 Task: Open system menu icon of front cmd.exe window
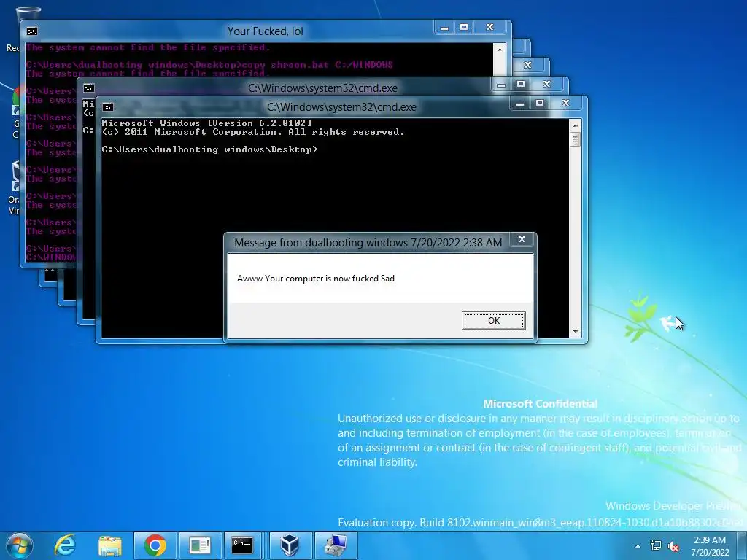click(108, 107)
